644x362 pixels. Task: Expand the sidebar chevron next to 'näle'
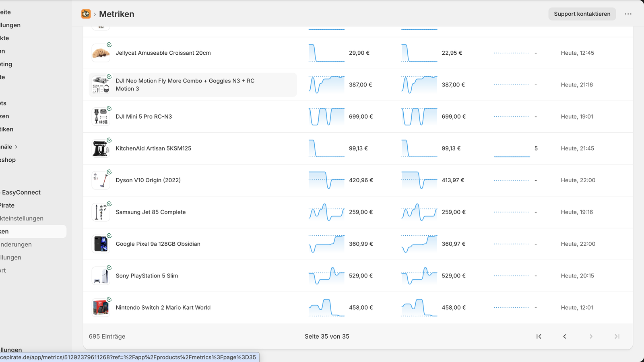(x=16, y=147)
